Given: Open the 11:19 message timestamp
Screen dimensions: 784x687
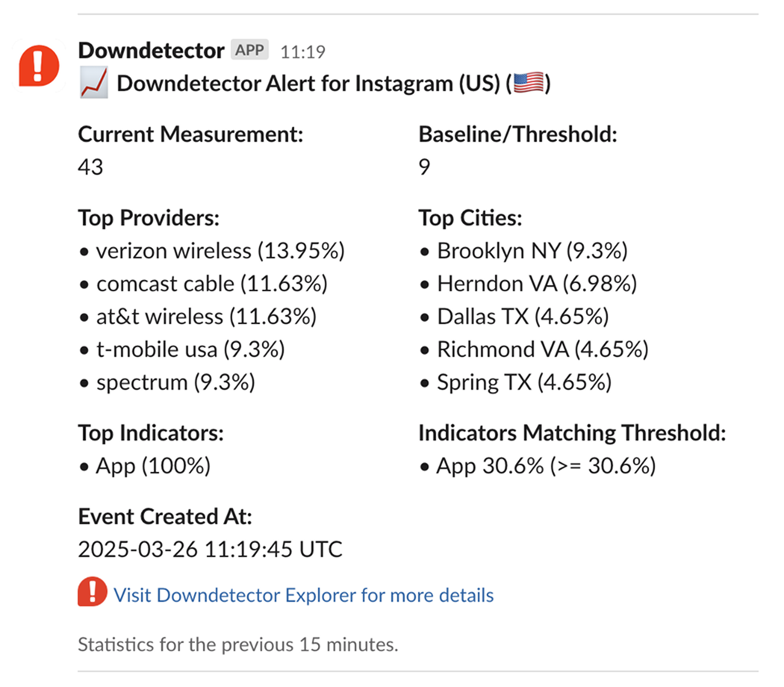Looking at the screenshot, I should click(302, 52).
